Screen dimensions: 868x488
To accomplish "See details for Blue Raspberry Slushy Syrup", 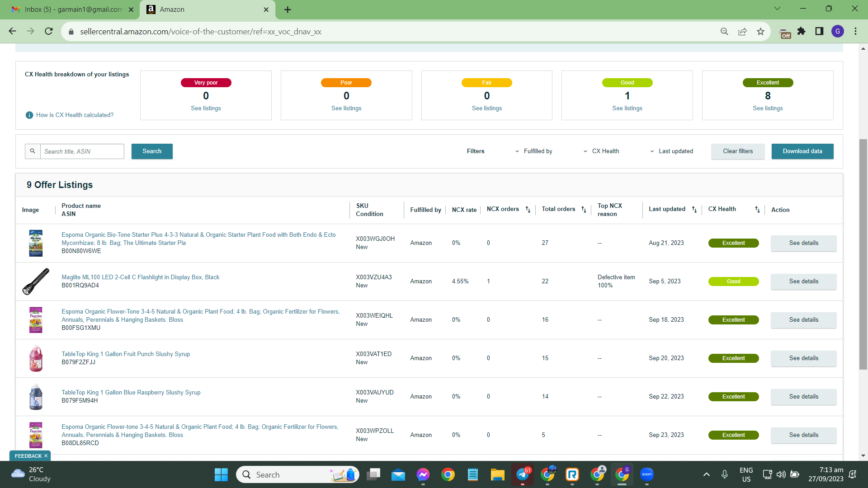I will 804,397.
